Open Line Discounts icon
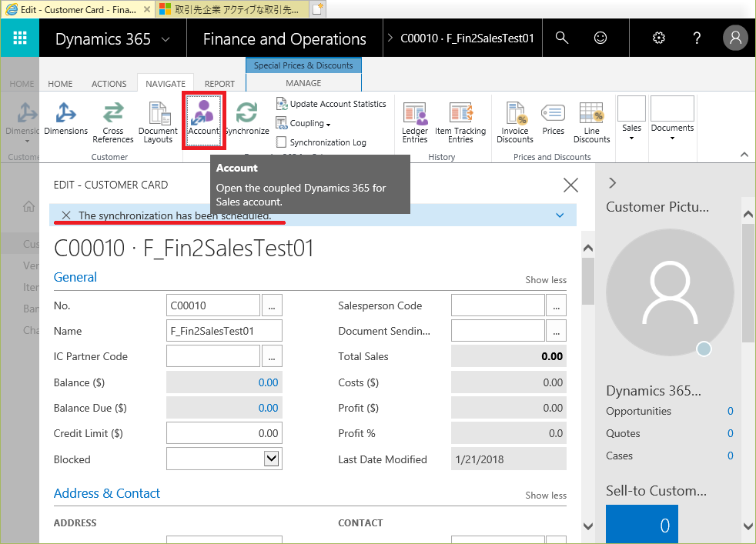The width and height of the screenshot is (756, 544). [x=591, y=122]
